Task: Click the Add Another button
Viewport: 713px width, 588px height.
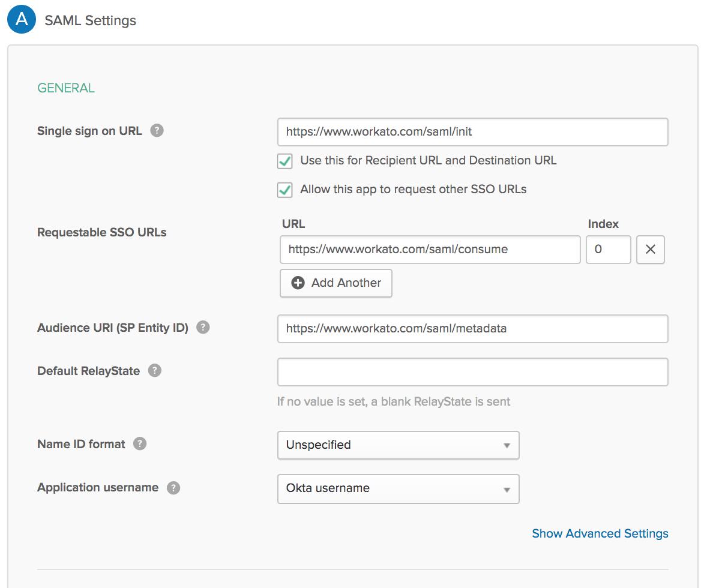Action: click(x=336, y=283)
